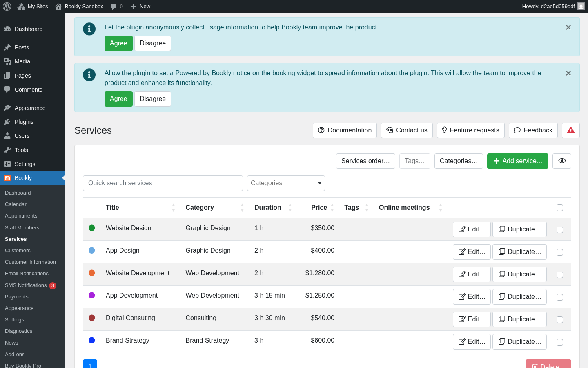
Task: Open Services order dialog
Action: [365, 161]
